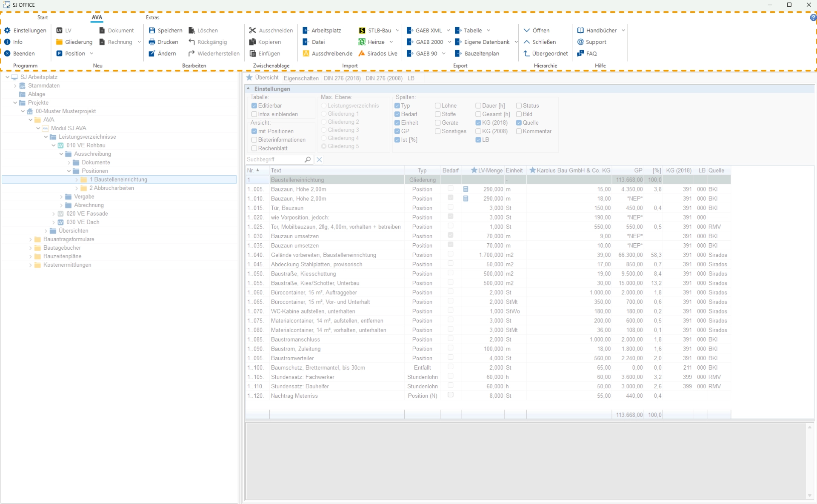817x504 pixels.
Task: Open the DIN 276 (2018) tab
Action: click(342, 78)
